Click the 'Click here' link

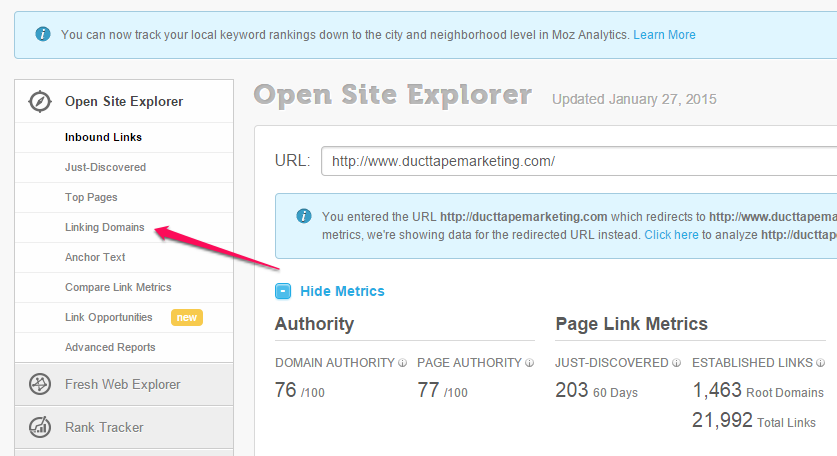click(x=671, y=235)
